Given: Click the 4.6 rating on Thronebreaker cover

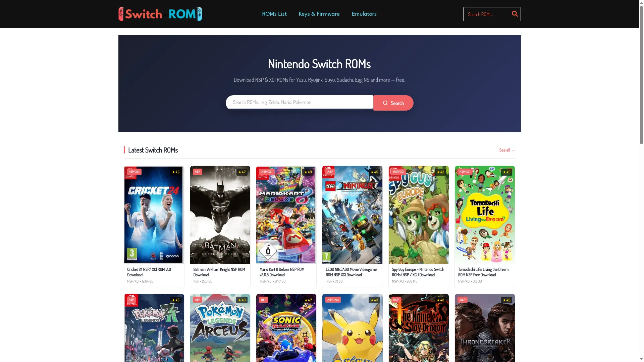Looking at the screenshot, I should pyautogui.click(x=506, y=300).
